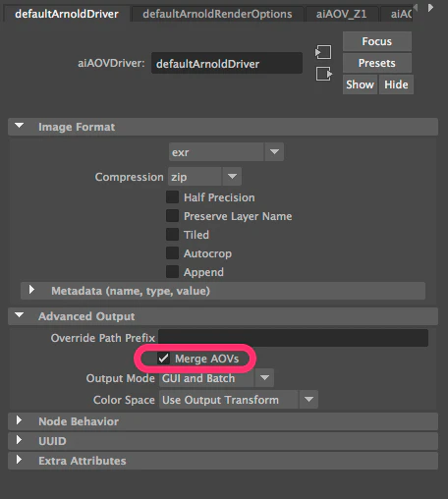Turn on the Autocrop checkbox
This screenshot has width=448, height=499.
tap(172, 253)
